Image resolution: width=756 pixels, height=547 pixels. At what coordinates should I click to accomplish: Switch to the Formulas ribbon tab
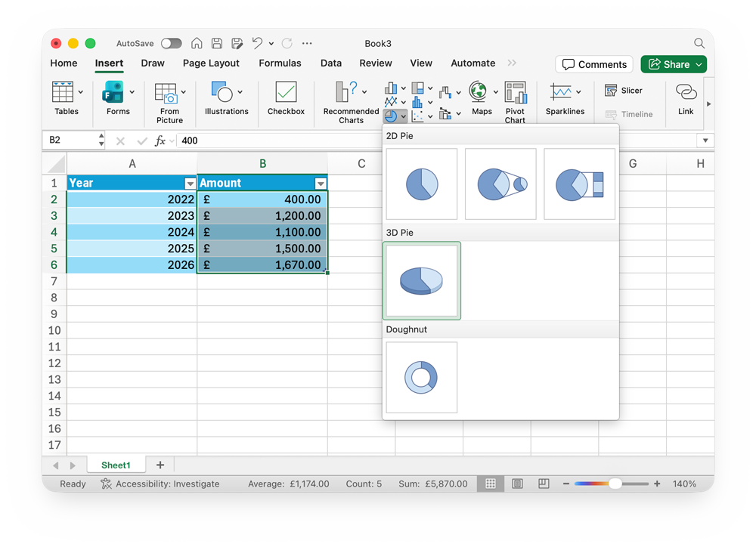tap(280, 63)
